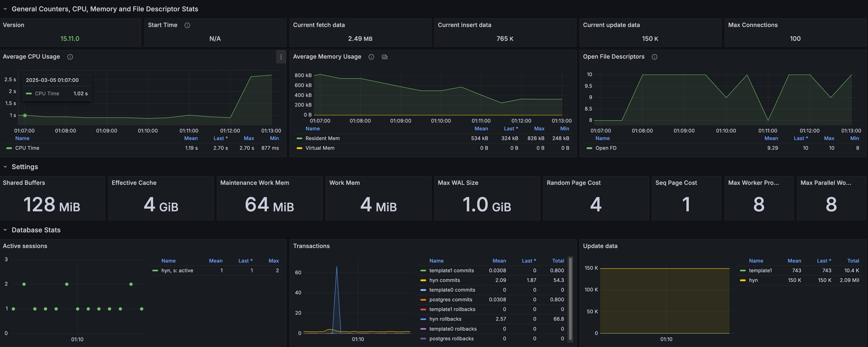Click the info icon next to Open File Descriptors
The height and width of the screenshot is (347, 868).
(654, 57)
